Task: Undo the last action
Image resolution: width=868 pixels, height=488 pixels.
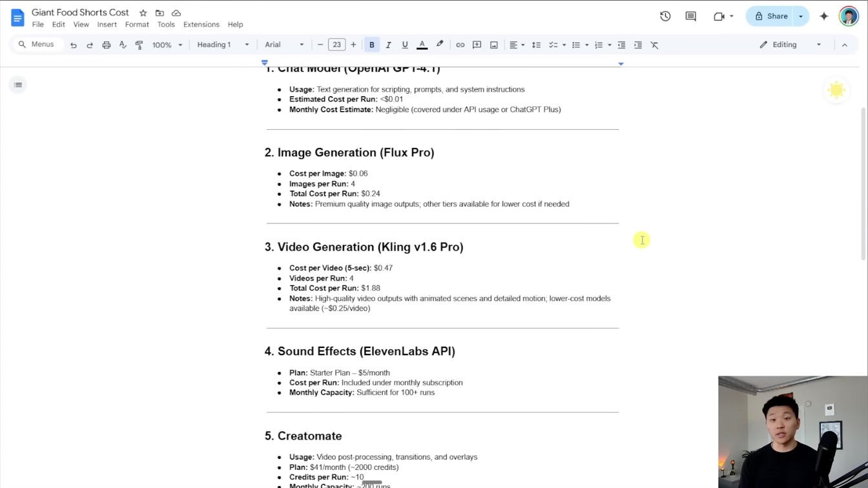Action: tap(74, 45)
